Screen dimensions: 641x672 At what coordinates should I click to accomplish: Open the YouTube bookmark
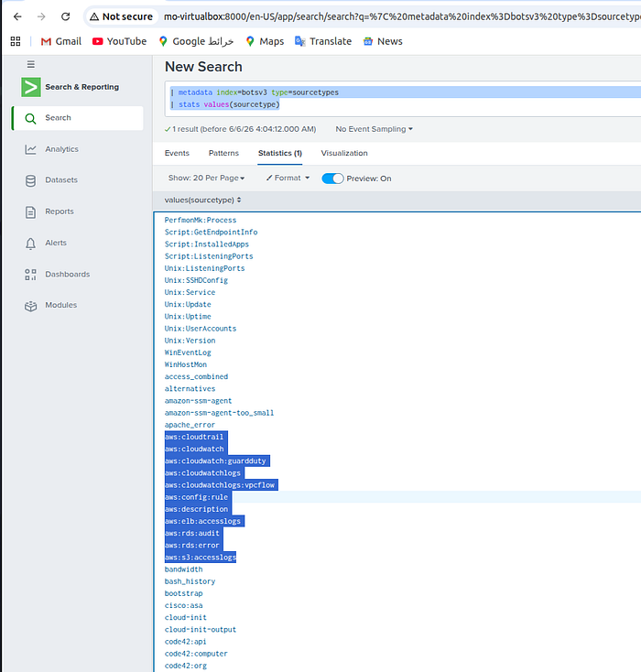120,41
